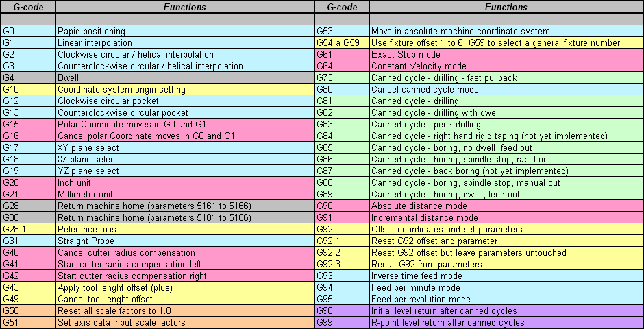Click the pink G15 code cell
This screenshot has height=329, width=644.
pos(28,124)
